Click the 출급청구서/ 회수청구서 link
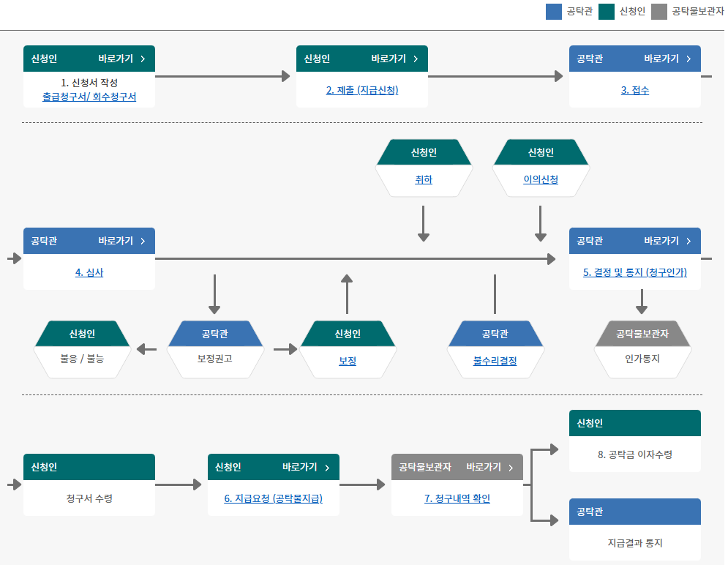The image size is (728, 565). (89, 97)
